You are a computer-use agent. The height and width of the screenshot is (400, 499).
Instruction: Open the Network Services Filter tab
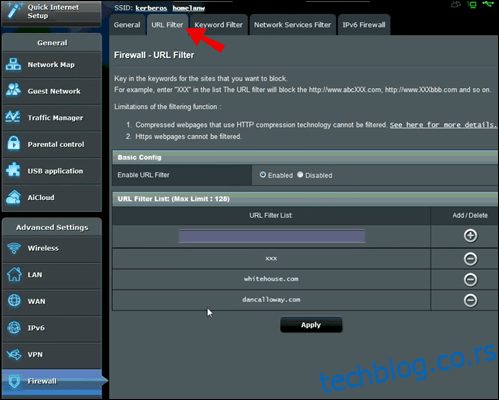tap(292, 25)
